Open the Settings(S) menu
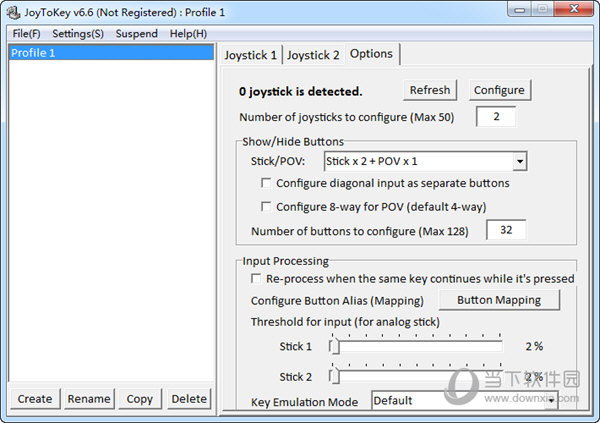Screen dimensions: 600x423 [x=78, y=34]
